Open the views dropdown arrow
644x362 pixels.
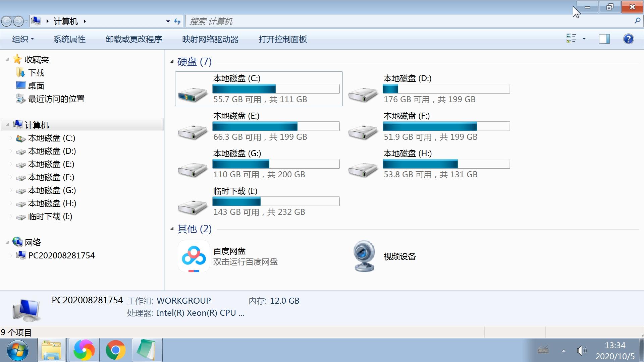(584, 39)
